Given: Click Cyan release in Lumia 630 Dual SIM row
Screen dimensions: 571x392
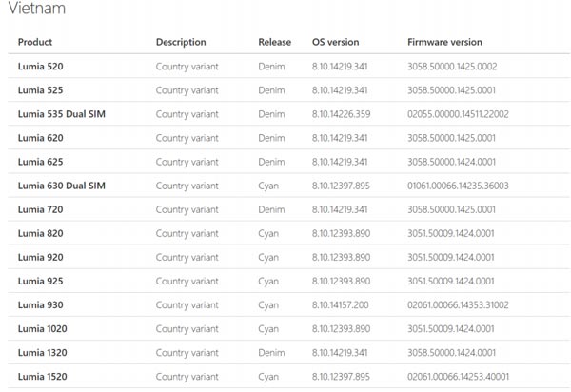Looking at the screenshot, I should 268,186.
